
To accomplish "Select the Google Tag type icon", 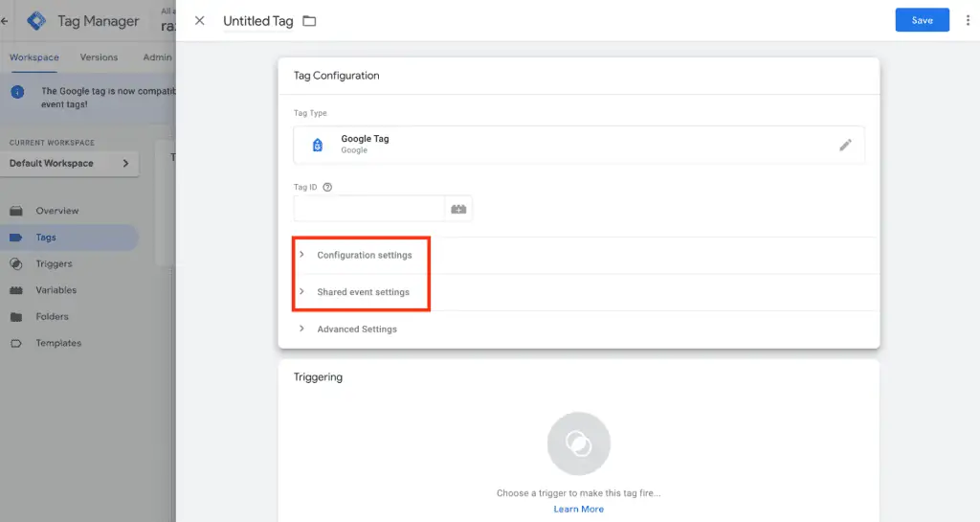I will pyautogui.click(x=318, y=145).
